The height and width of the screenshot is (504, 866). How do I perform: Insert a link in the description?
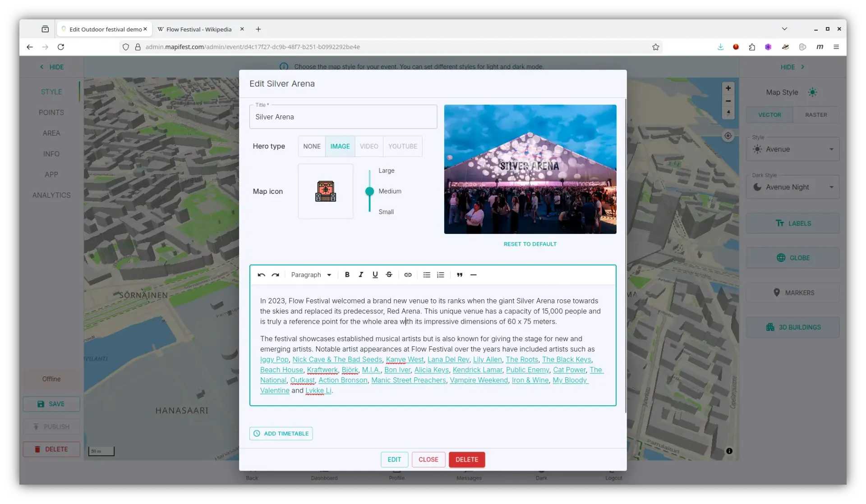(x=408, y=275)
